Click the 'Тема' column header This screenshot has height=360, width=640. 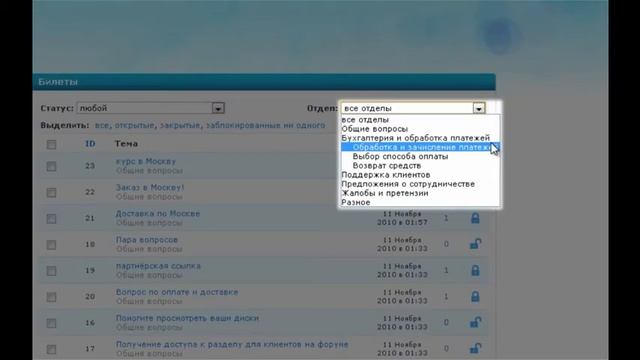coord(126,144)
